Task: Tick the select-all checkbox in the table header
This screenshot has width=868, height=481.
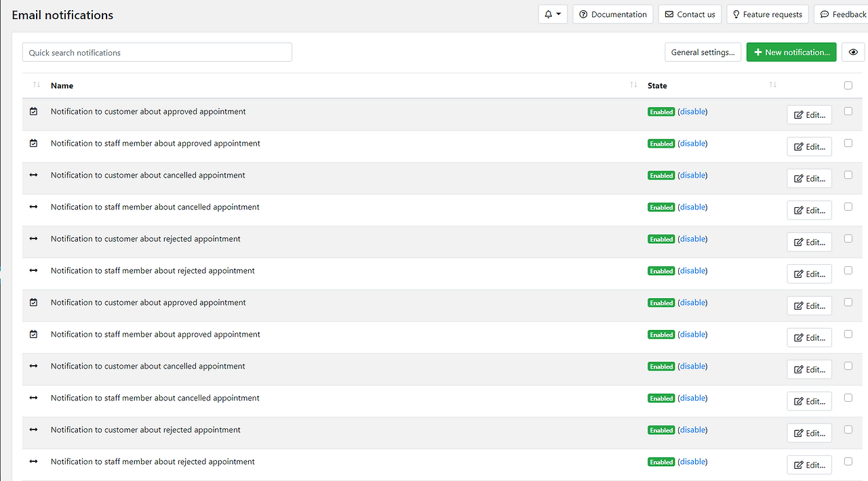Action: point(848,85)
